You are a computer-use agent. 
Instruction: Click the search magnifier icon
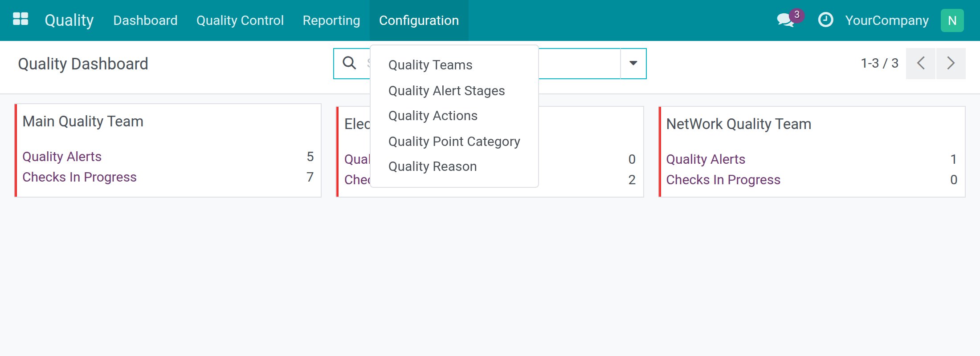pyautogui.click(x=349, y=63)
